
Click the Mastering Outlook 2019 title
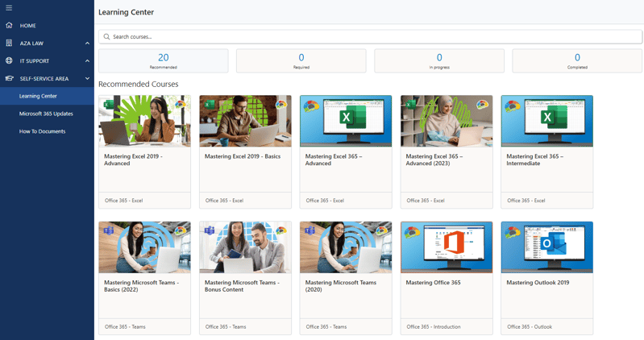(x=538, y=283)
